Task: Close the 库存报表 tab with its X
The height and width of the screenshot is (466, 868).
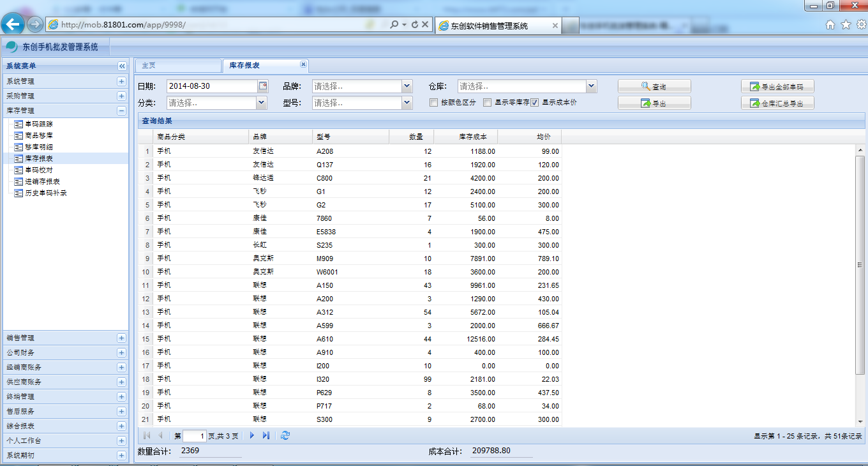Action: tap(303, 64)
